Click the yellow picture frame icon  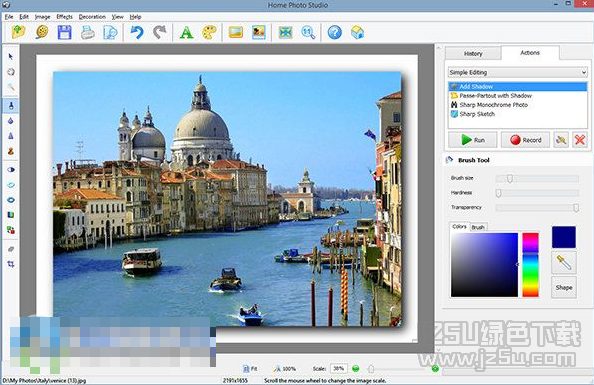pos(236,33)
